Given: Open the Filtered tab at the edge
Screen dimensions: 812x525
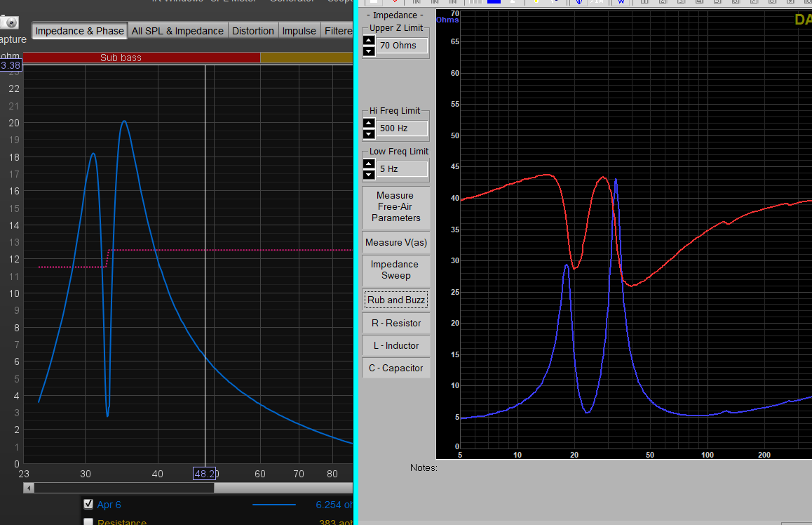Looking at the screenshot, I should click(x=337, y=31).
